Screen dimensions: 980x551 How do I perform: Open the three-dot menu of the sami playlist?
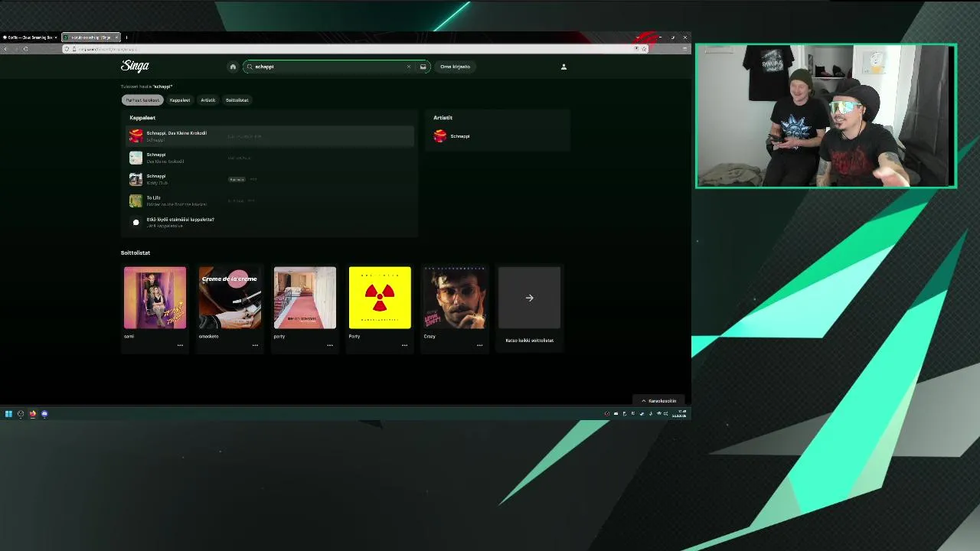point(180,345)
